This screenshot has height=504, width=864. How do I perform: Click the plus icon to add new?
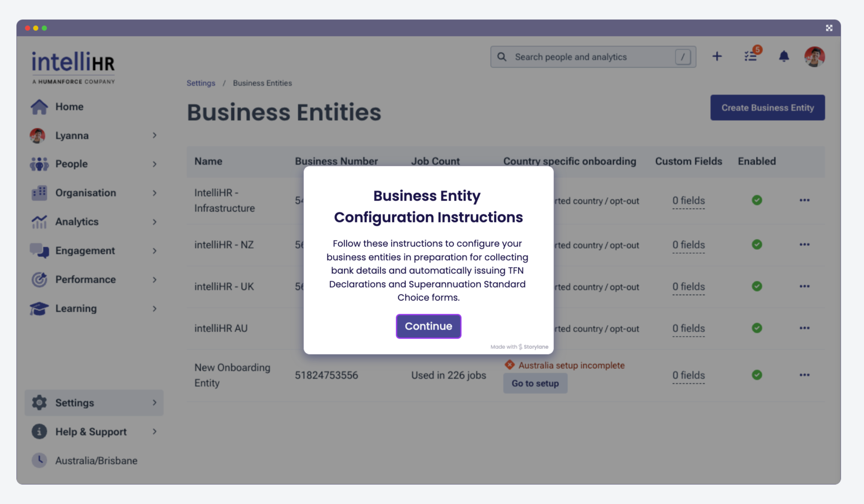coord(716,57)
